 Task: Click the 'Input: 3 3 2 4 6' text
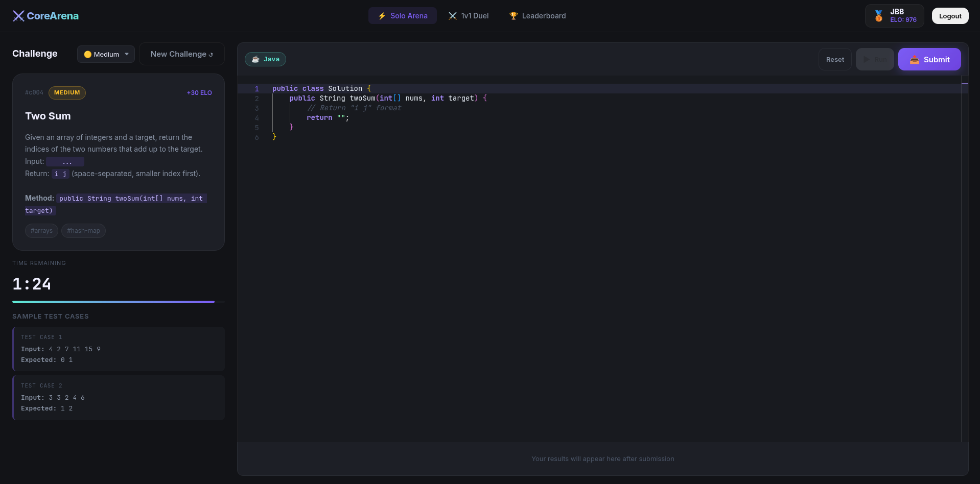[53, 398]
